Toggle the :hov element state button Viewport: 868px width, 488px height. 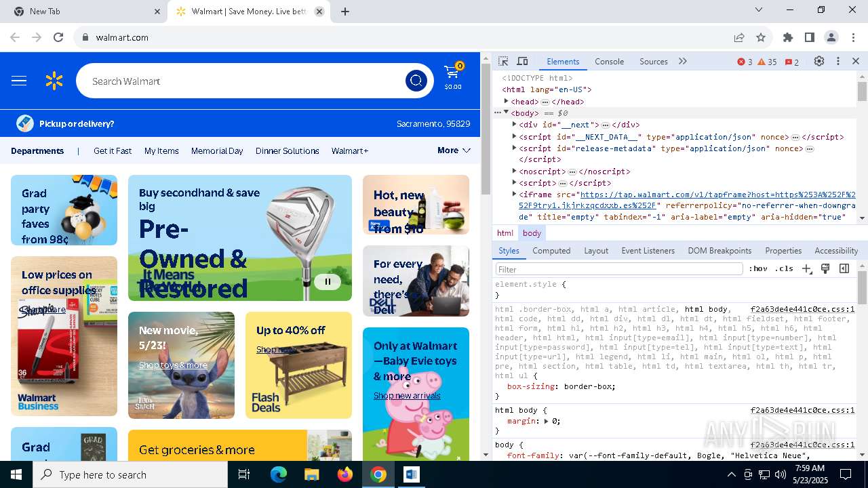758,268
